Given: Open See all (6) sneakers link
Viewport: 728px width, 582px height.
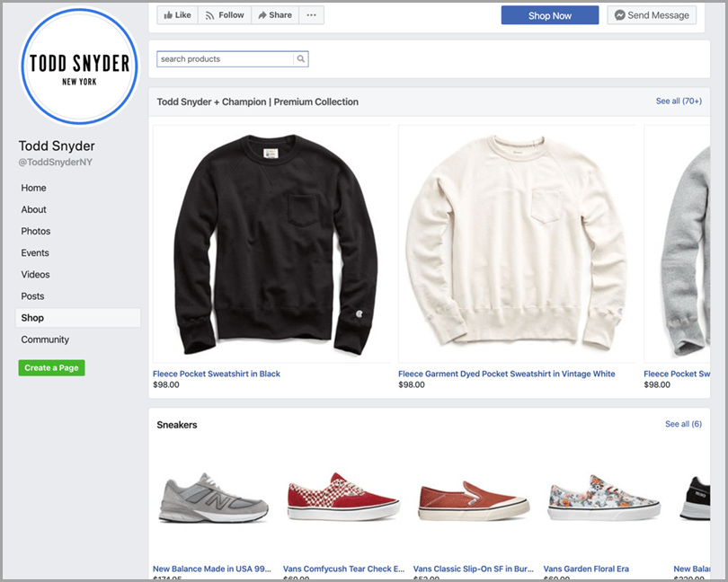Looking at the screenshot, I should coord(683,424).
